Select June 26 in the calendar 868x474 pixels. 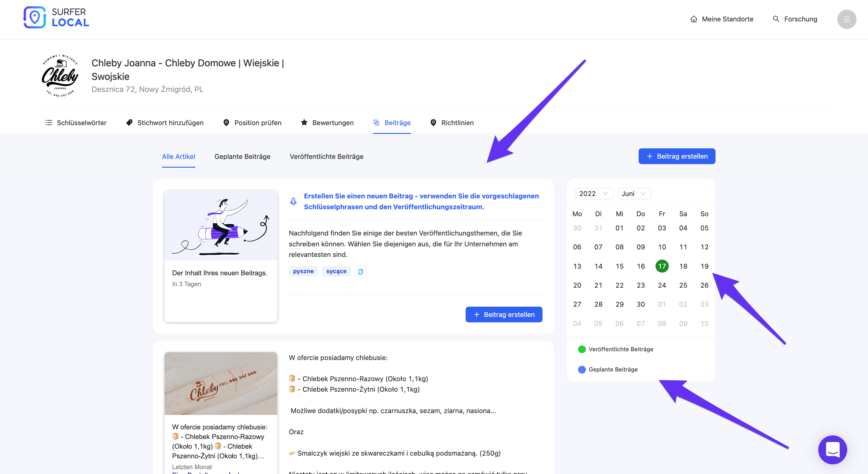tap(704, 285)
